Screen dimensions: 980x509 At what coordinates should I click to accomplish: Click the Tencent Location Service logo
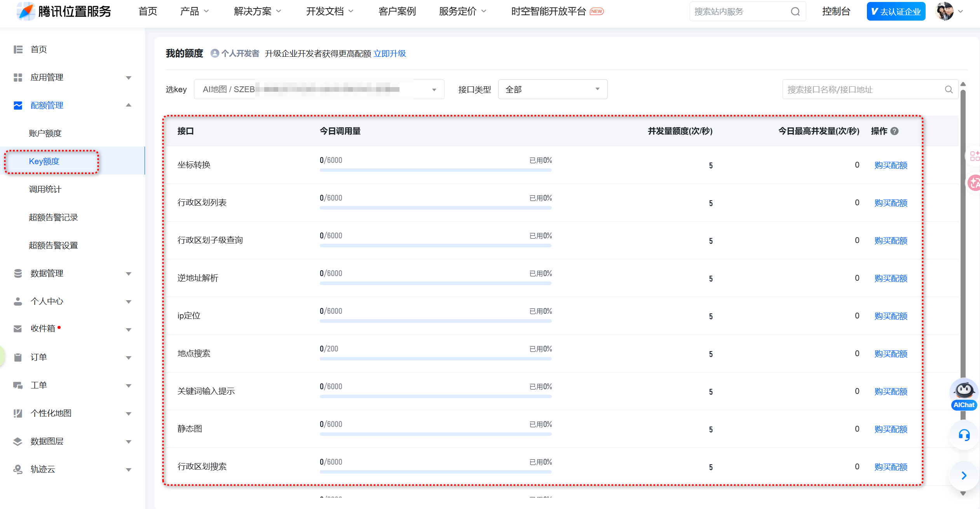click(64, 11)
